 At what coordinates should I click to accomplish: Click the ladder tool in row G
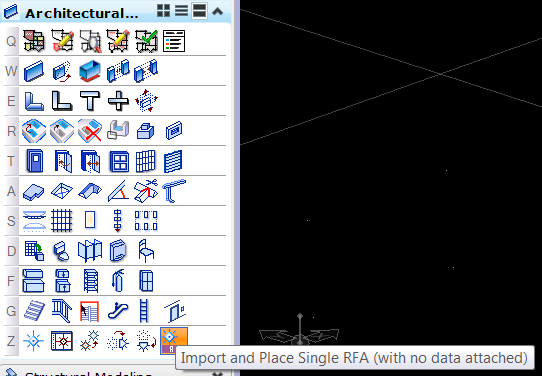click(144, 310)
